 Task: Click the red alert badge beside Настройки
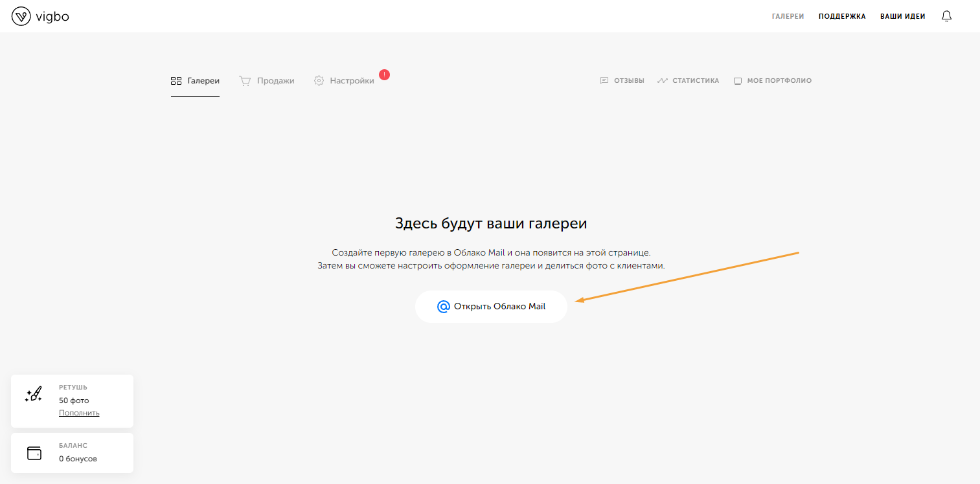coord(384,74)
